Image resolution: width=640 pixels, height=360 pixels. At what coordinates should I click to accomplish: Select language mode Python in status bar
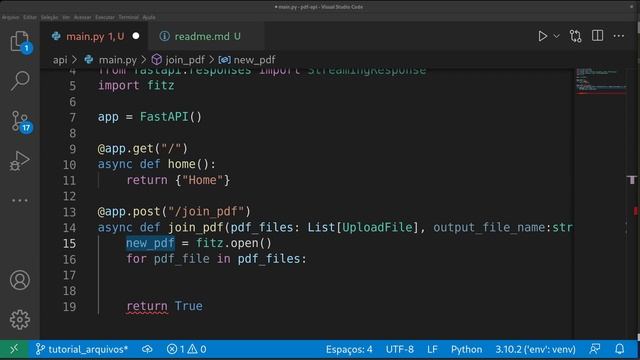(466, 349)
